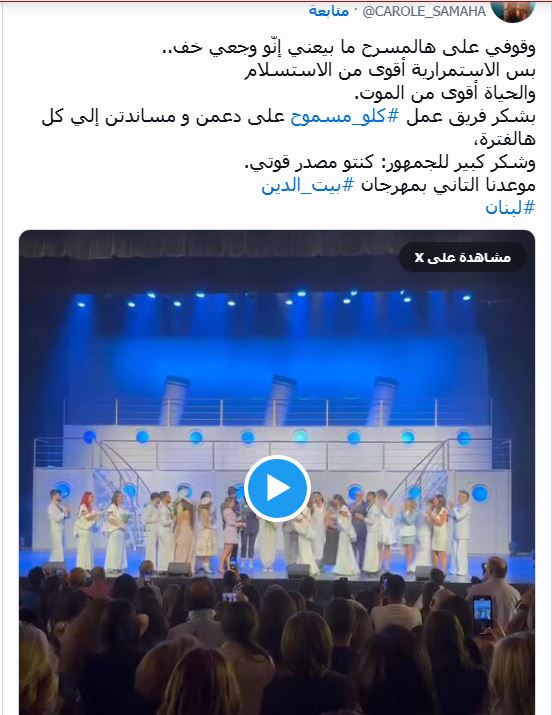
Task: Play the embedded stage video
Action: coord(277,488)
